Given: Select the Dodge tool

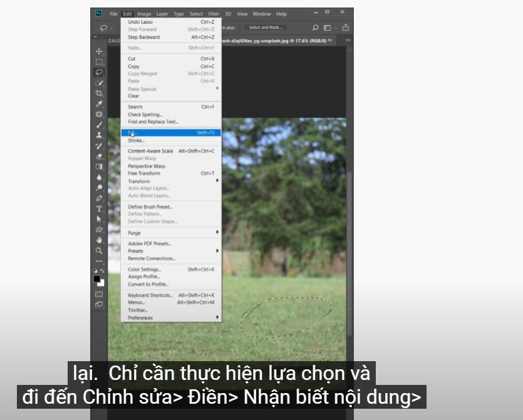Looking at the screenshot, I should [99, 188].
